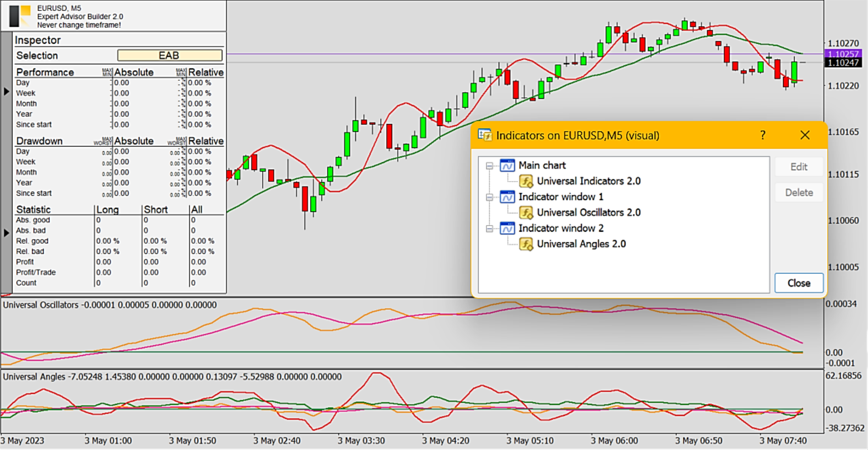
Task: Click the Long column header
Action: 107,210
